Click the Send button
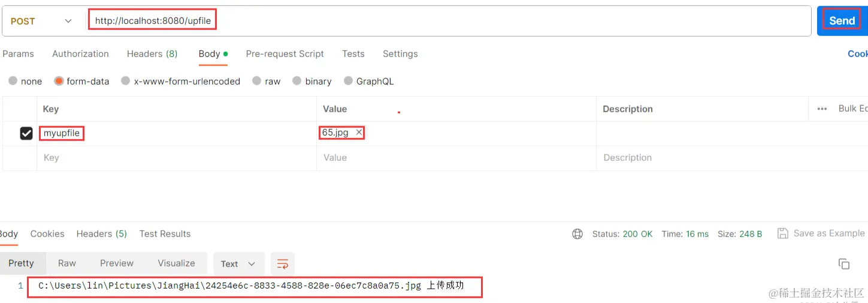868x303 pixels. [842, 21]
